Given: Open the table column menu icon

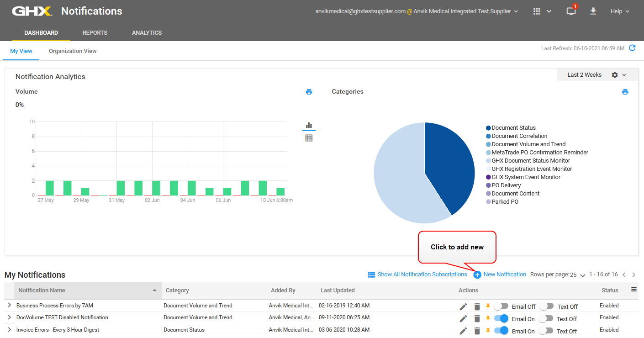Looking at the screenshot, I should pyautogui.click(x=634, y=289).
